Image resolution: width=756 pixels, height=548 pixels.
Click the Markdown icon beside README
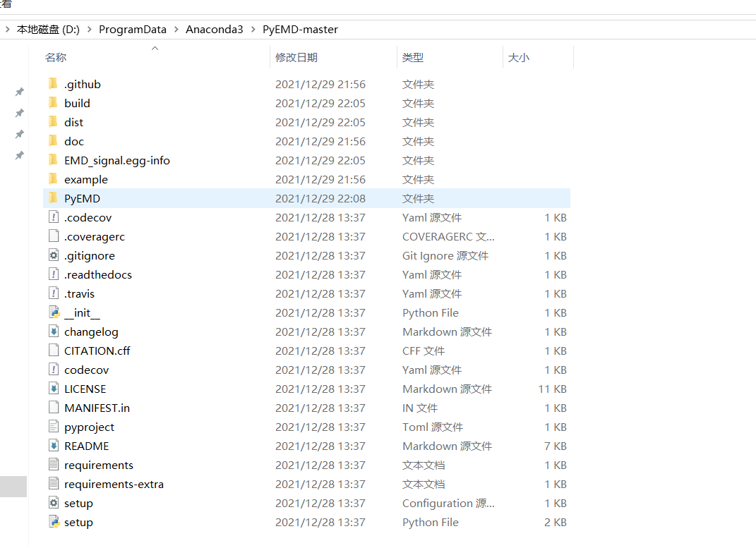(x=52, y=446)
